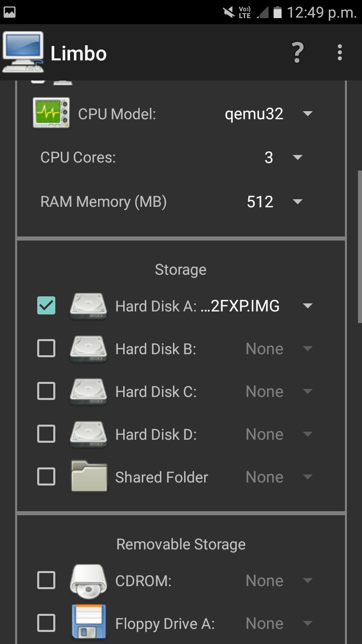This screenshot has width=362, height=644.
Task: Tap the Hard Disk C drive icon
Action: [88, 391]
